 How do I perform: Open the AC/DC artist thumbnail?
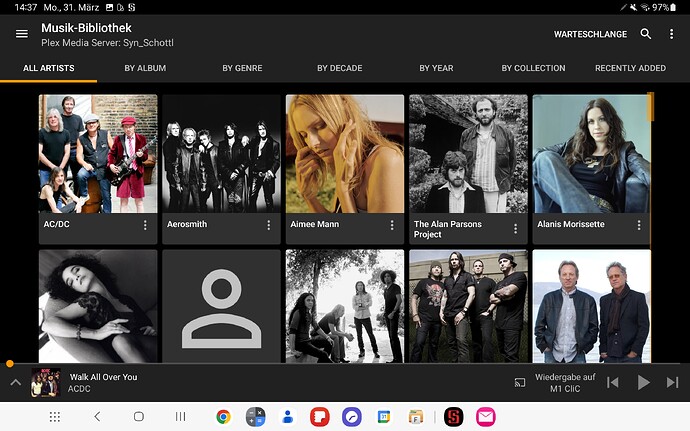pyautogui.click(x=98, y=154)
